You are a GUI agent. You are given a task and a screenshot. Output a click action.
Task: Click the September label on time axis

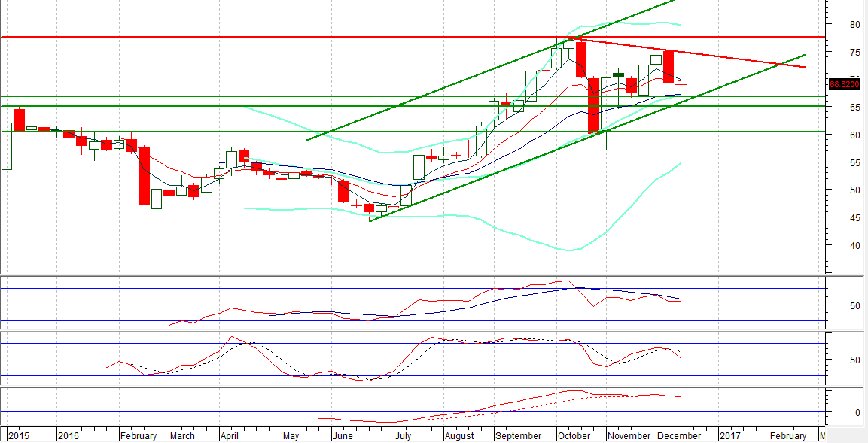click(519, 435)
